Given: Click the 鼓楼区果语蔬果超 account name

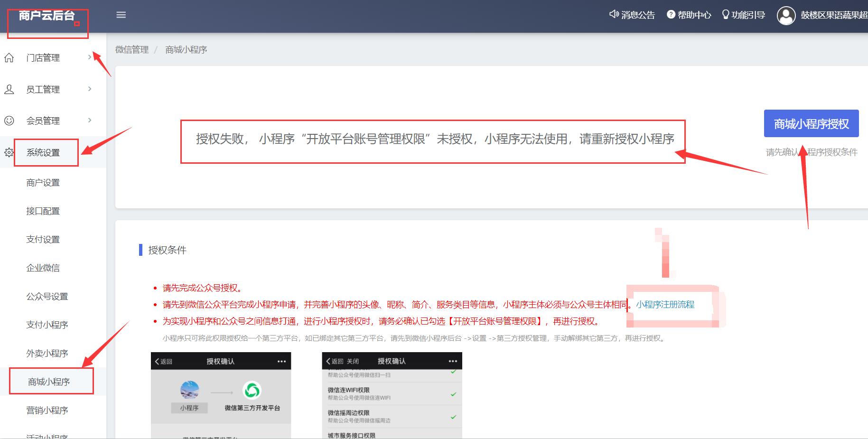Looking at the screenshot, I should (834, 15).
